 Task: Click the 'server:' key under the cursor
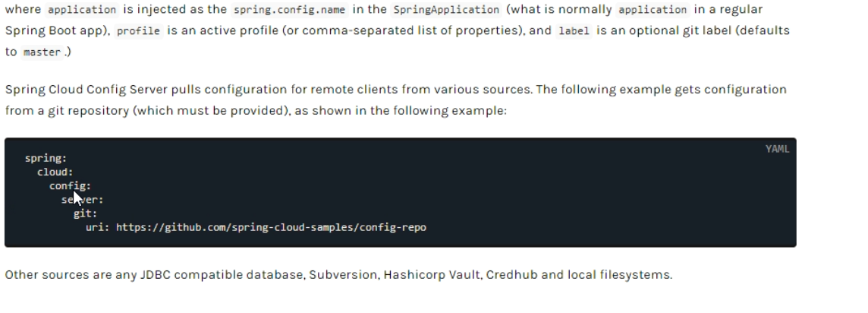click(83, 200)
